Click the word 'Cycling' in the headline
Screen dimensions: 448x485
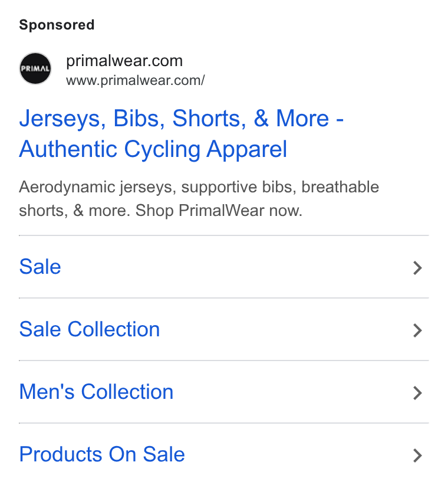tap(162, 150)
